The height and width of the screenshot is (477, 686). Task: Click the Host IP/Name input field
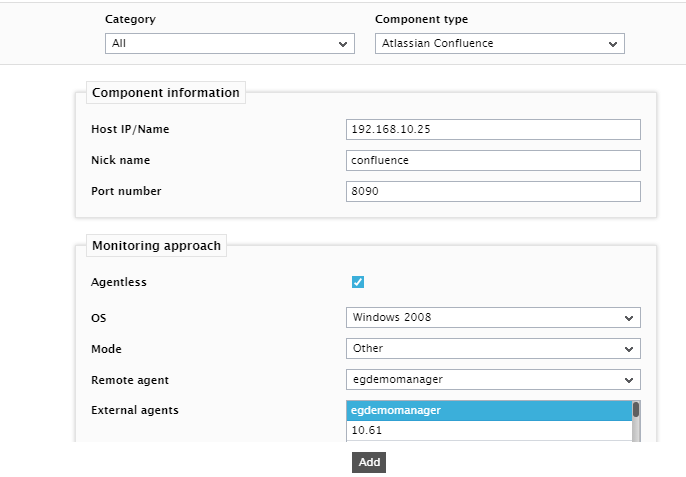[x=493, y=130]
